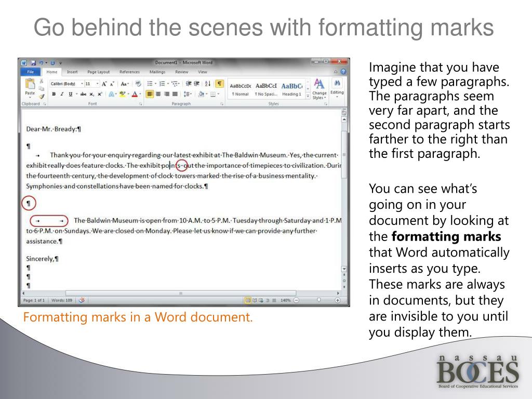Open the File tab
The height and width of the screenshot is (399, 532).
click(31, 72)
